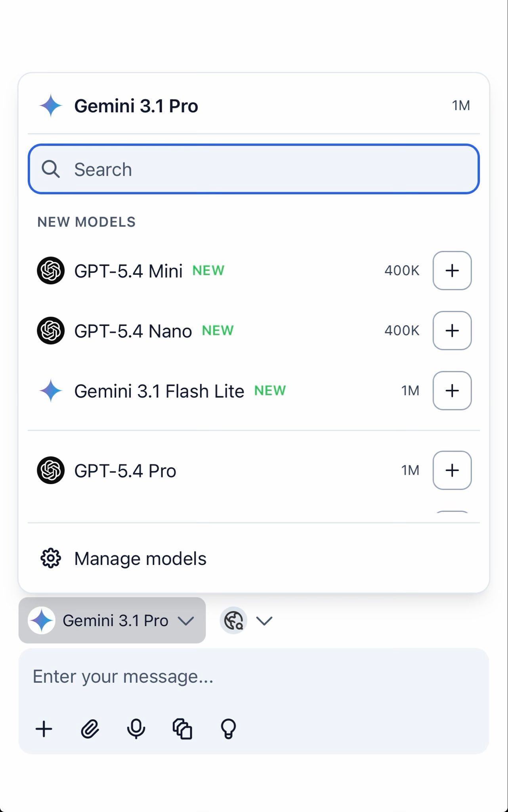Add GPT-5.4 Mini with plus button

(452, 270)
